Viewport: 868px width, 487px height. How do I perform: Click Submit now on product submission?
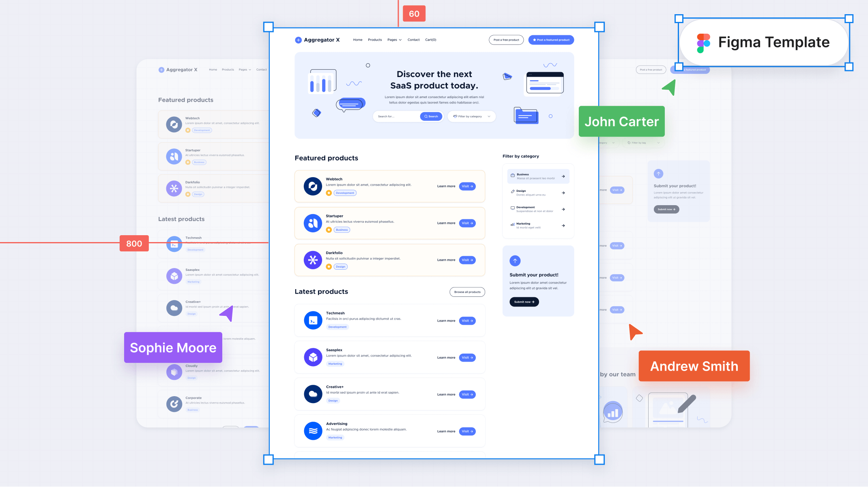tap(524, 302)
